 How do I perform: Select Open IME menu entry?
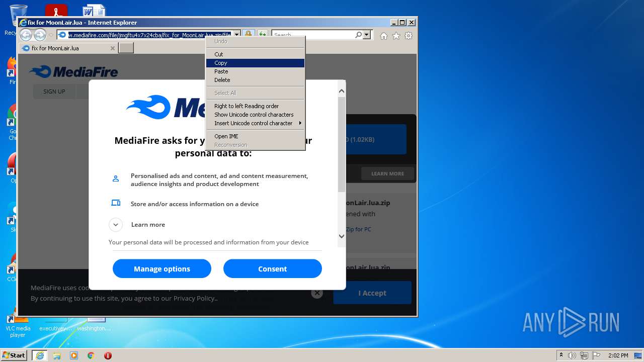click(255, 136)
